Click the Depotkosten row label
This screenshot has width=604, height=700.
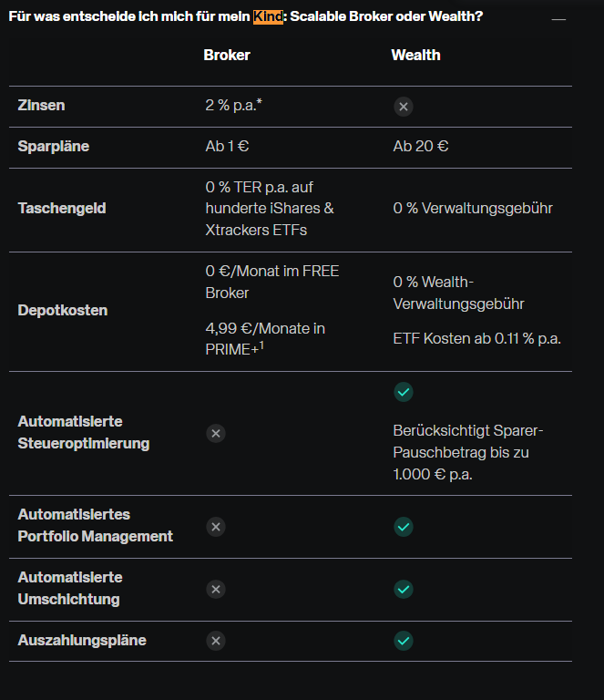[x=63, y=310]
